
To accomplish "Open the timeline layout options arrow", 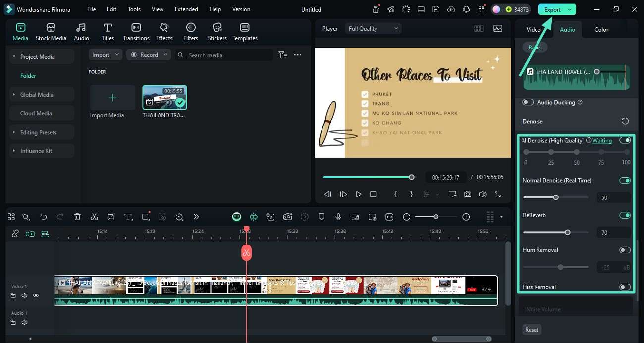I will [x=501, y=217].
